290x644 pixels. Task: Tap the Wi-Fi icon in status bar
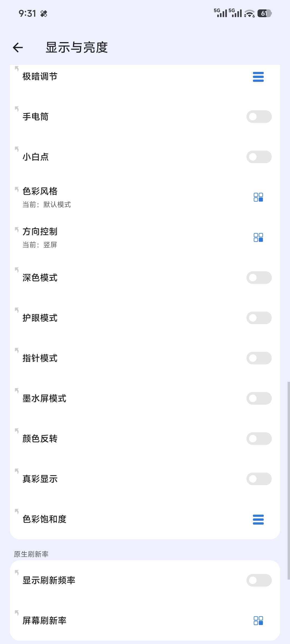pyautogui.click(x=249, y=13)
